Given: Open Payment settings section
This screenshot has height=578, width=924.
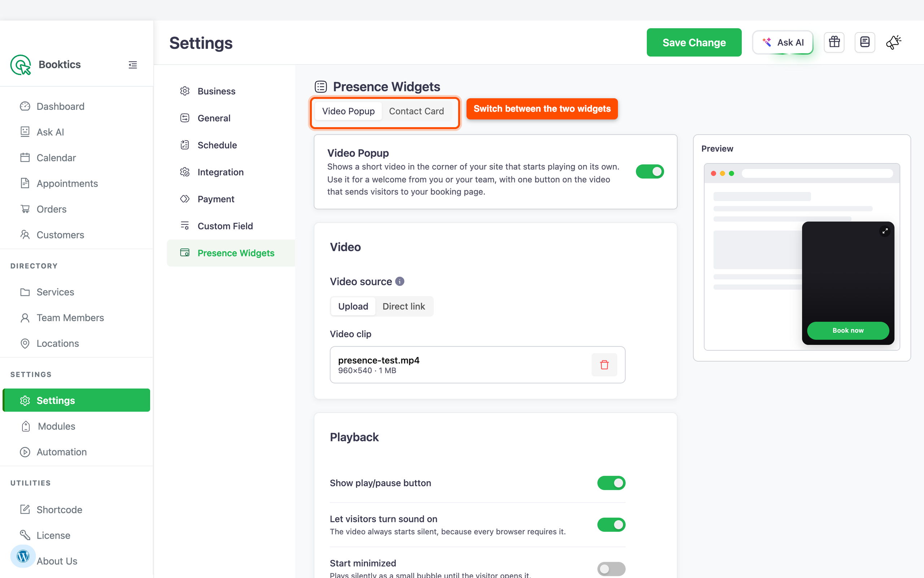Looking at the screenshot, I should pyautogui.click(x=231, y=199).
